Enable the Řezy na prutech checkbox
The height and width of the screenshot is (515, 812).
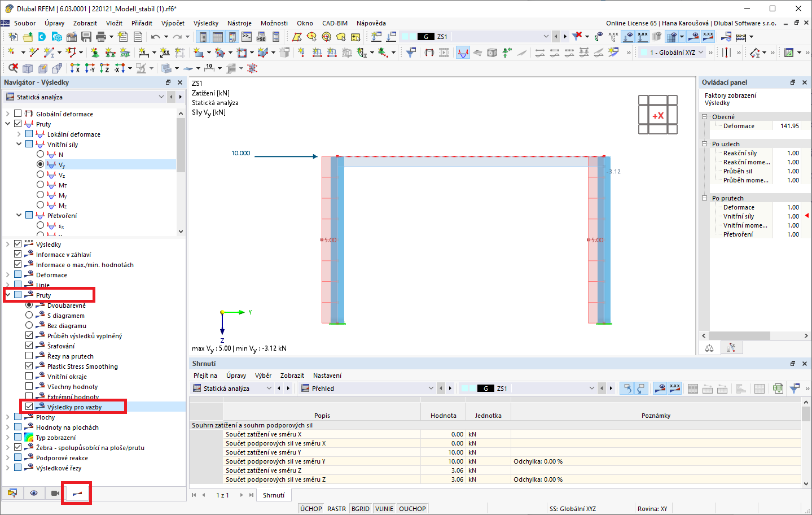pyautogui.click(x=29, y=356)
